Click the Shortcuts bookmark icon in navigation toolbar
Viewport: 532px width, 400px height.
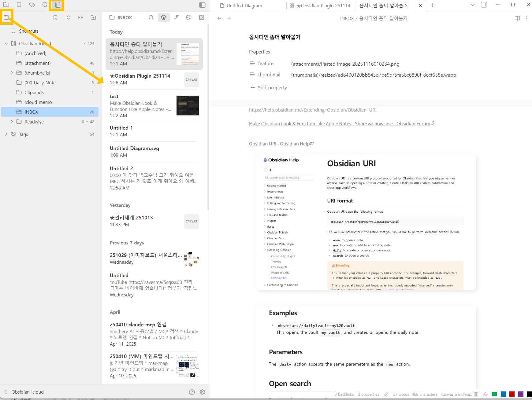click(55, 17)
